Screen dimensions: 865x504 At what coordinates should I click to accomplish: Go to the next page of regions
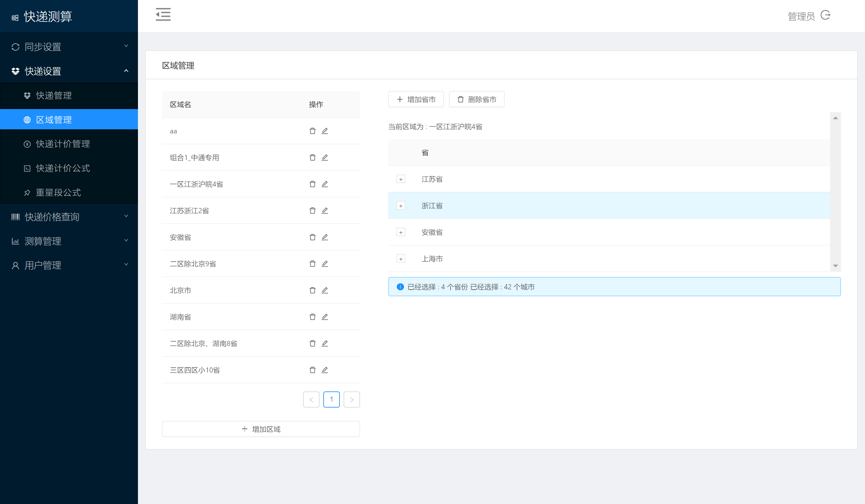tap(352, 399)
